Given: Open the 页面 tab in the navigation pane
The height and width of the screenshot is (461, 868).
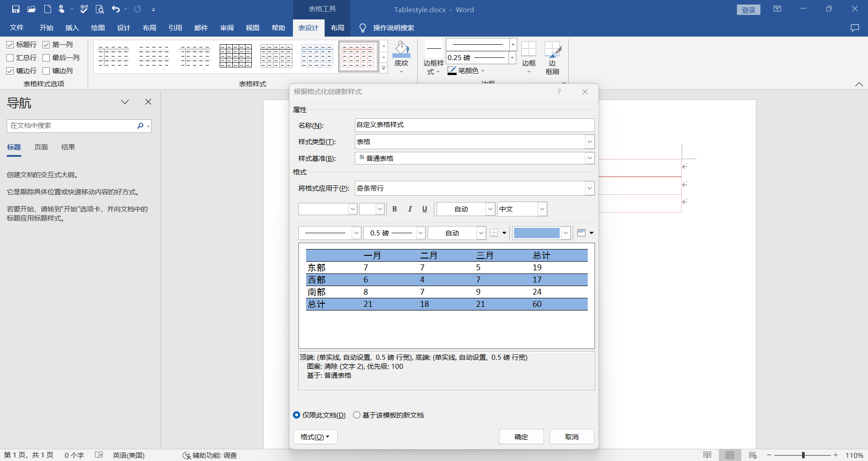Looking at the screenshot, I should [x=41, y=147].
